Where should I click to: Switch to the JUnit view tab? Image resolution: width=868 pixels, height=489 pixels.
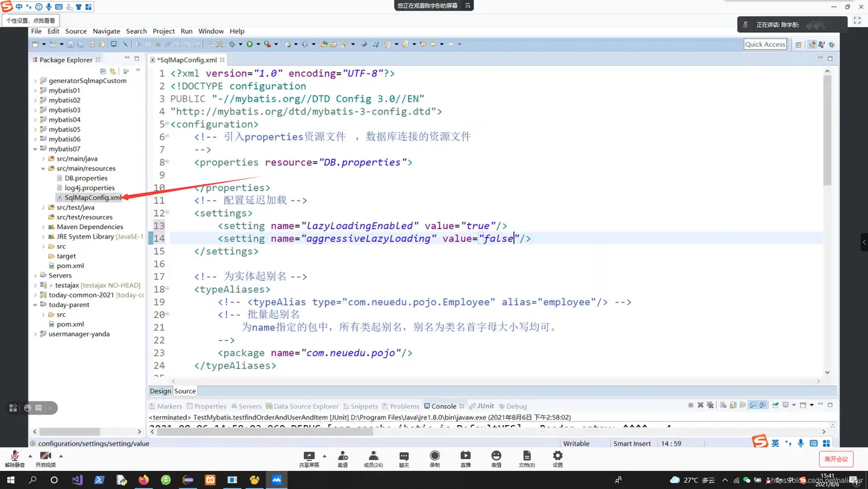[482, 406]
